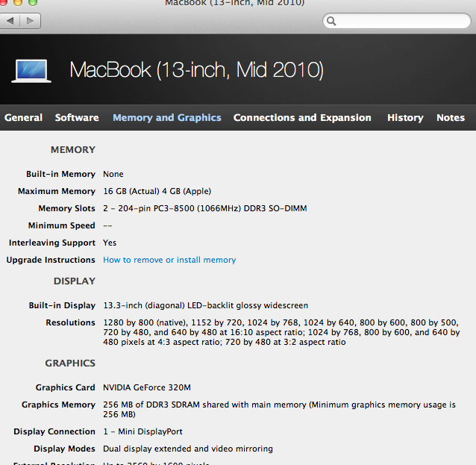The width and height of the screenshot is (476, 465).
Task: Click the green zoom window button
Action: pos(33,2)
